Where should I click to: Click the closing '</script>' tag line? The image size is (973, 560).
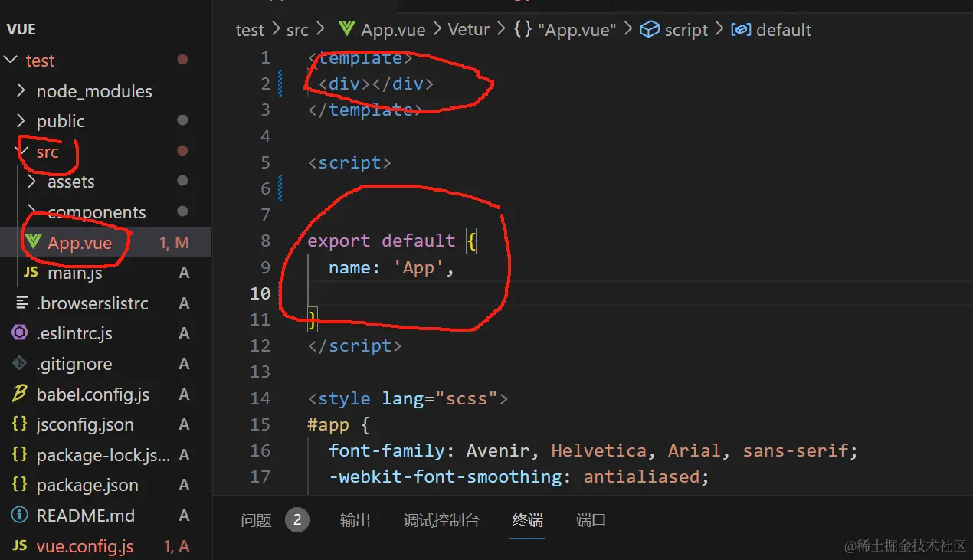355,345
